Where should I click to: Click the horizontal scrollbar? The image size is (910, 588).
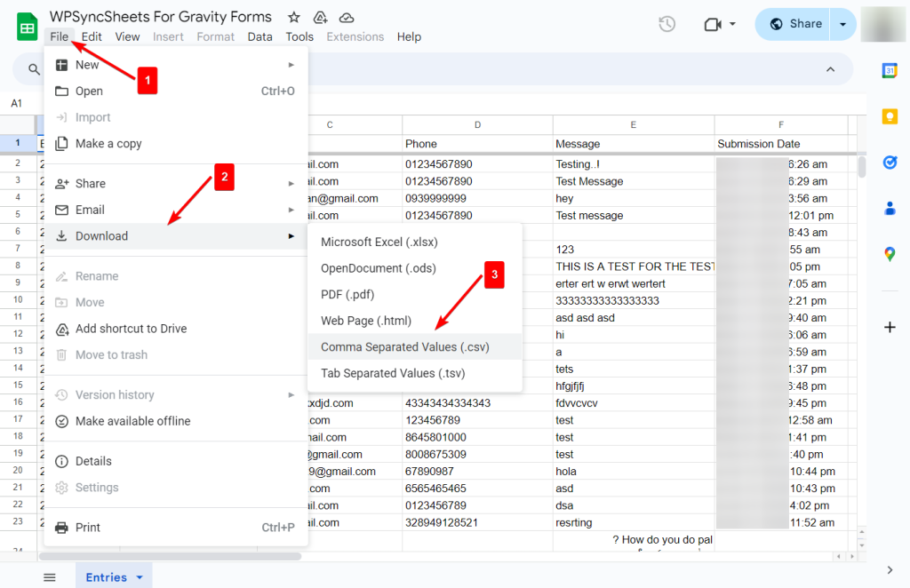(170, 557)
